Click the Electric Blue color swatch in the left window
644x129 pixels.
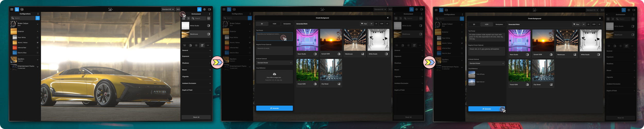15,53
